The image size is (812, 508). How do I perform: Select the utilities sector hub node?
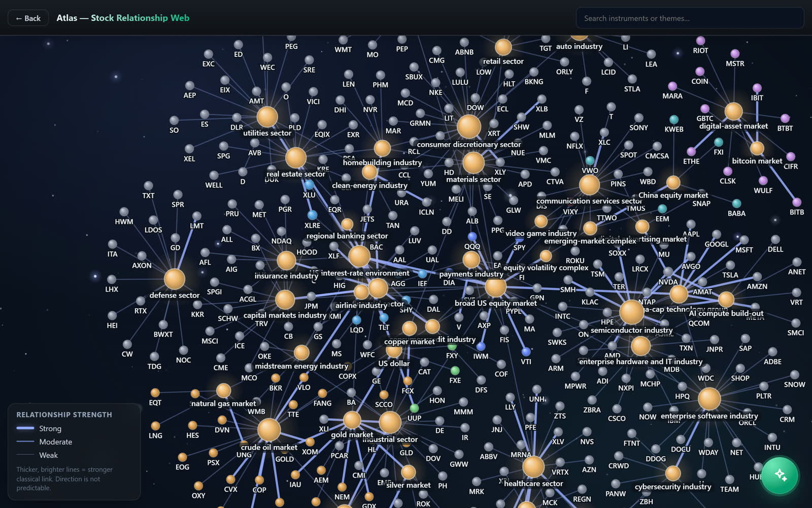(267, 117)
